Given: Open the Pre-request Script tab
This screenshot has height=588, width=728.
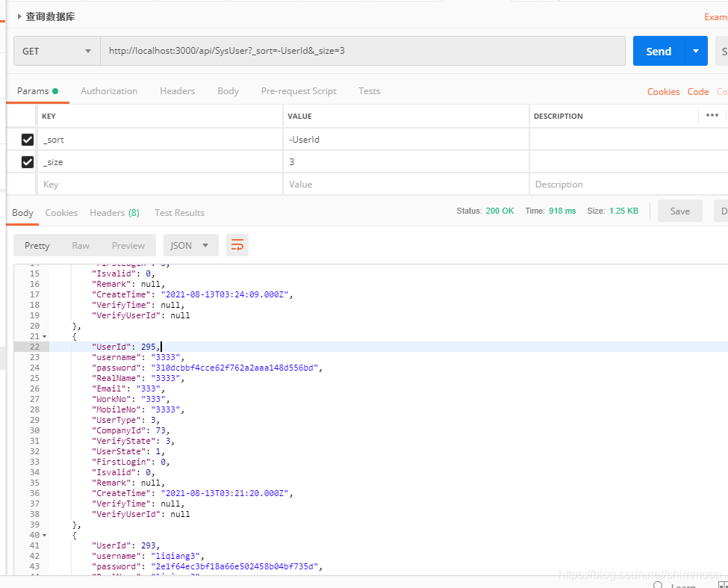Looking at the screenshot, I should point(299,91).
